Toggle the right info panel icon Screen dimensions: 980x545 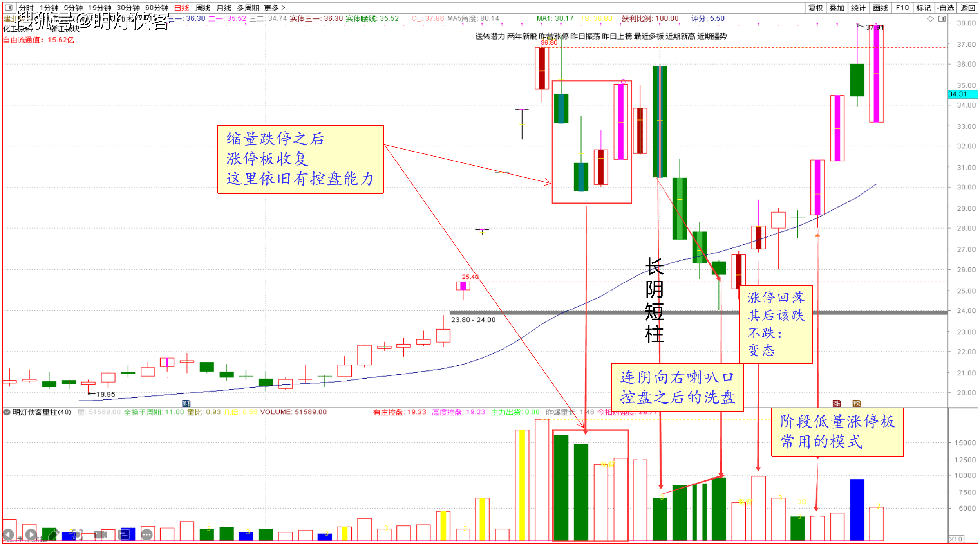click(x=942, y=19)
